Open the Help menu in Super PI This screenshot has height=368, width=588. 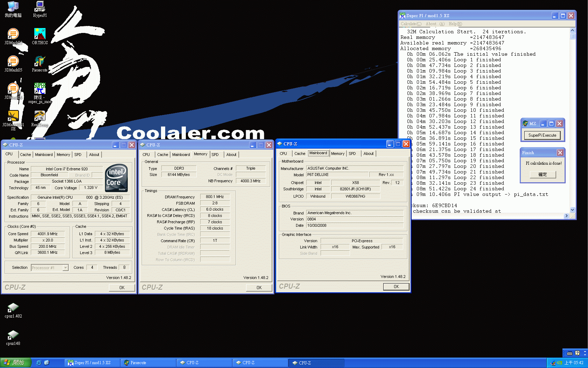(x=455, y=24)
